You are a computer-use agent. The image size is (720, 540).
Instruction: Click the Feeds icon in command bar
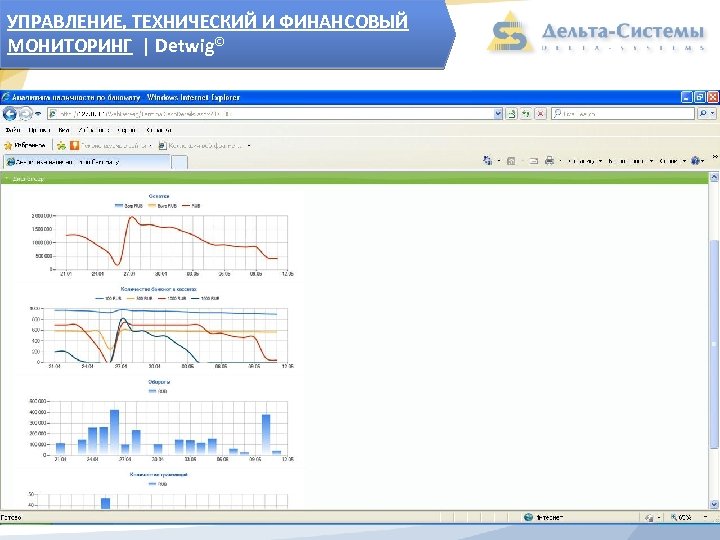511,161
